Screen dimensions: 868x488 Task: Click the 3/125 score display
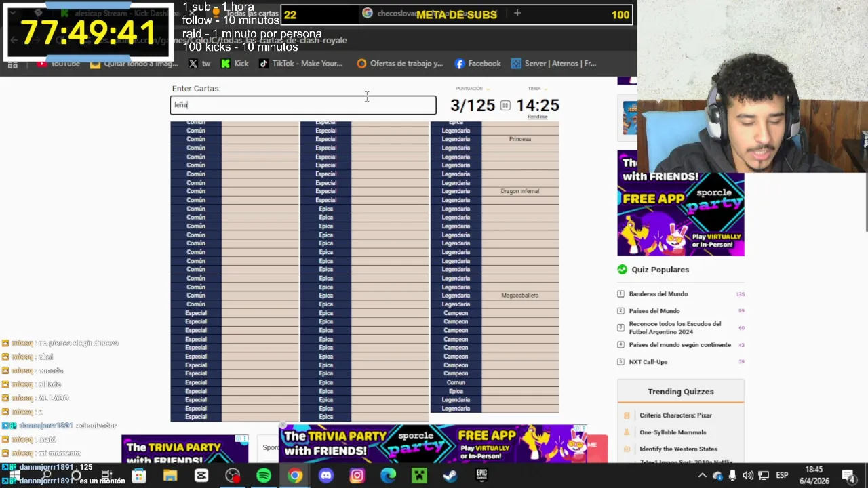pyautogui.click(x=473, y=106)
